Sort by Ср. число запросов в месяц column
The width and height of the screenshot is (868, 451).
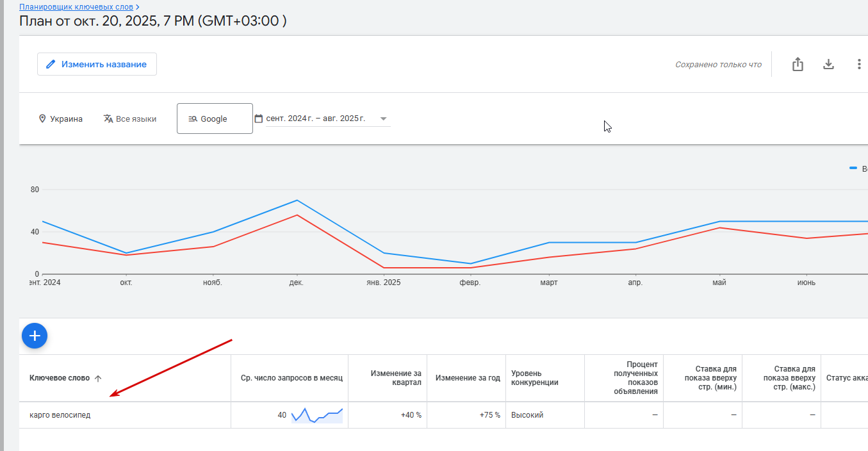point(291,378)
